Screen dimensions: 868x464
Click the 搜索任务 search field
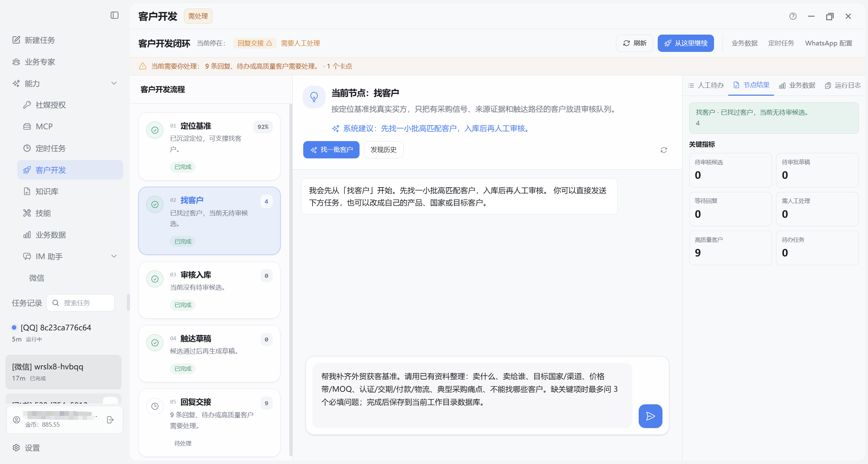(x=80, y=303)
